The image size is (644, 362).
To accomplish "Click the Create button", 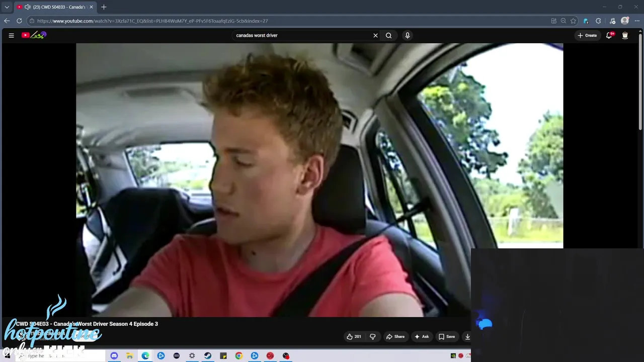I will 587,35.
